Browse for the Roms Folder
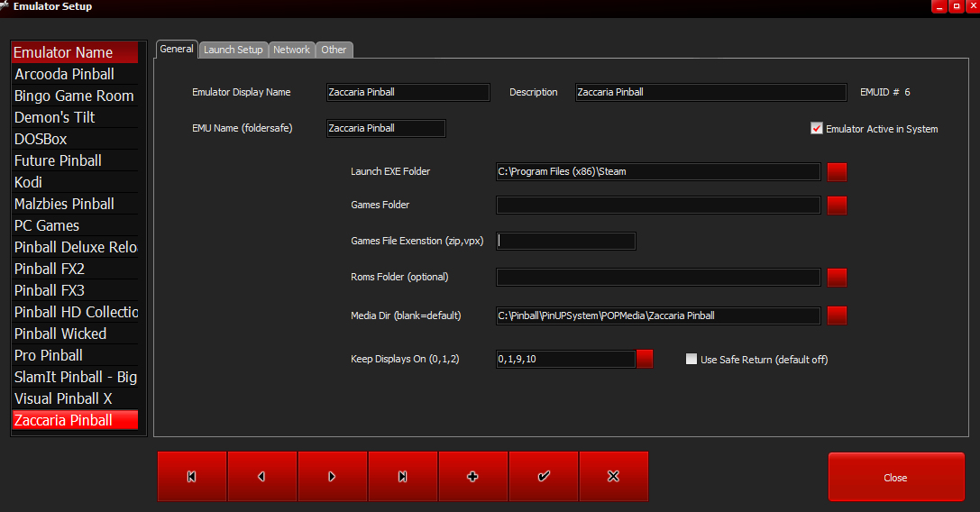 (x=837, y=278)
